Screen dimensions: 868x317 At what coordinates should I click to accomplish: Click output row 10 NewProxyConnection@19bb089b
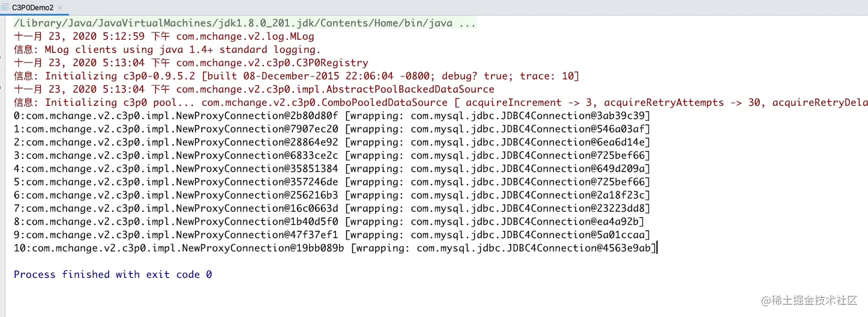[335, 248]
